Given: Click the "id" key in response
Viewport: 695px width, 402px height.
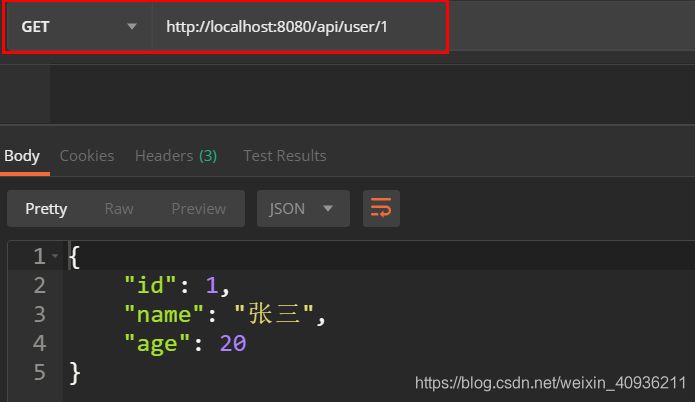Looking at the screenshot, I should click(150, 285).
